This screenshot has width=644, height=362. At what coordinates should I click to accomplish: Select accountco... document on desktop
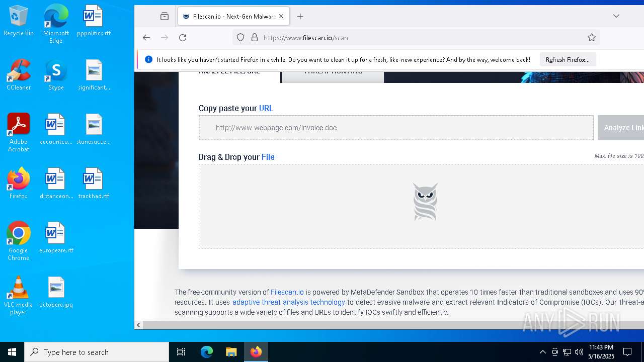[56, 130]
